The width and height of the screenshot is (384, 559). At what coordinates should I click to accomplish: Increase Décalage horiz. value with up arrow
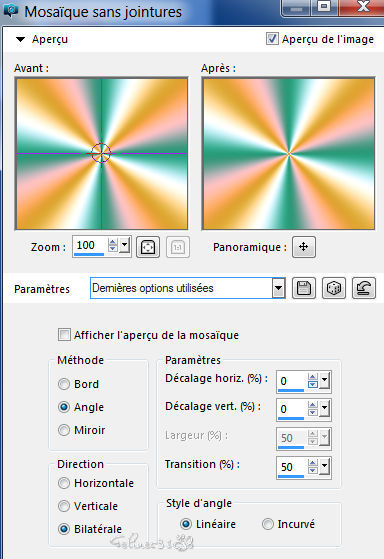[x=313, y=377]
